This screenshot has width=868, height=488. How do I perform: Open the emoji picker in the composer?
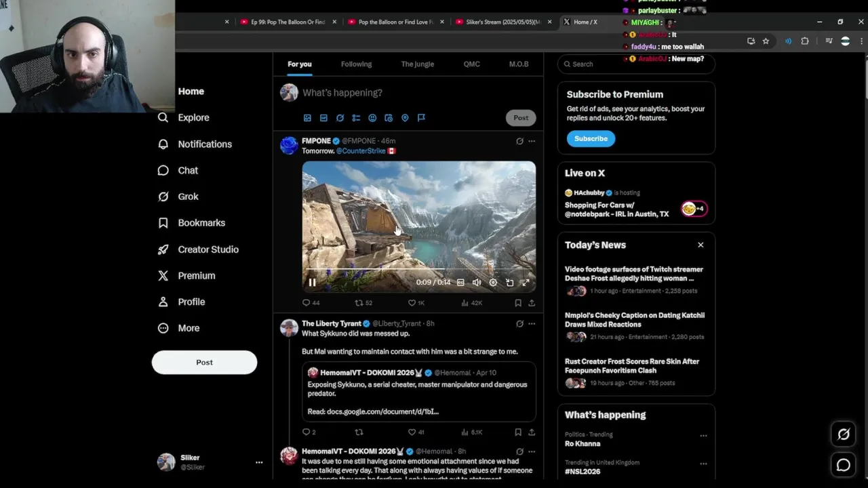(x=372, y=118)
